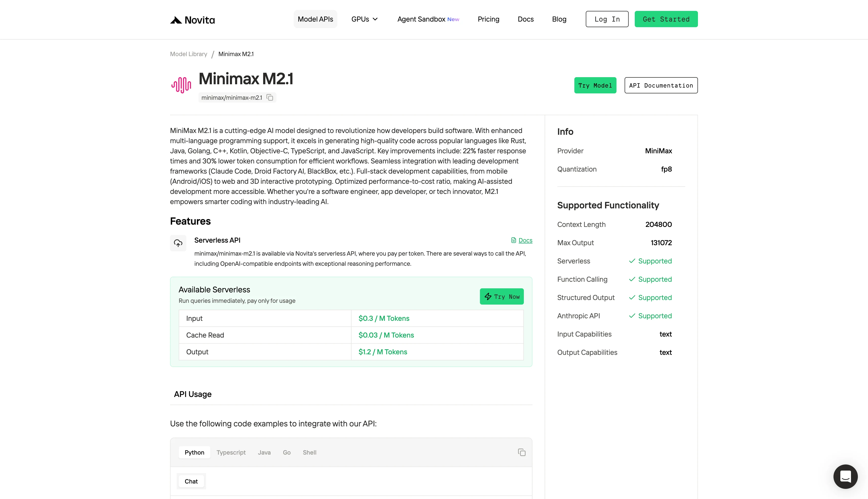The width and height of the screenshot is (868, 499).
Task: Open Docs in the top navigation
Action: (525, 19)
